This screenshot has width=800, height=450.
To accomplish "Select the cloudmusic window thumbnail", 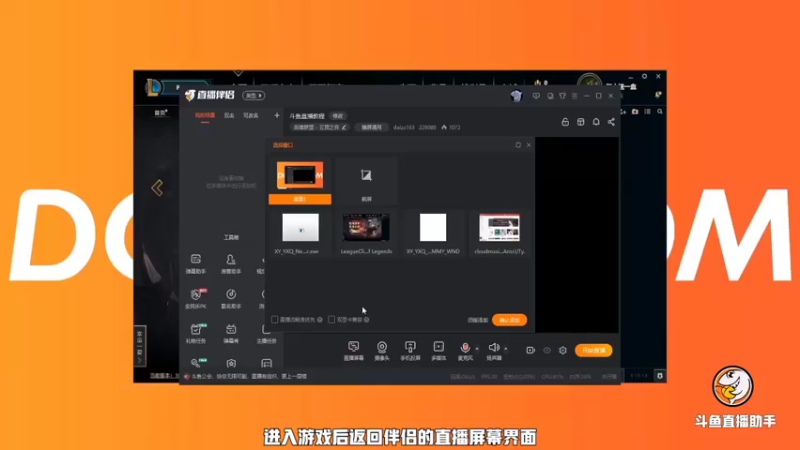I will pos(499,233).
